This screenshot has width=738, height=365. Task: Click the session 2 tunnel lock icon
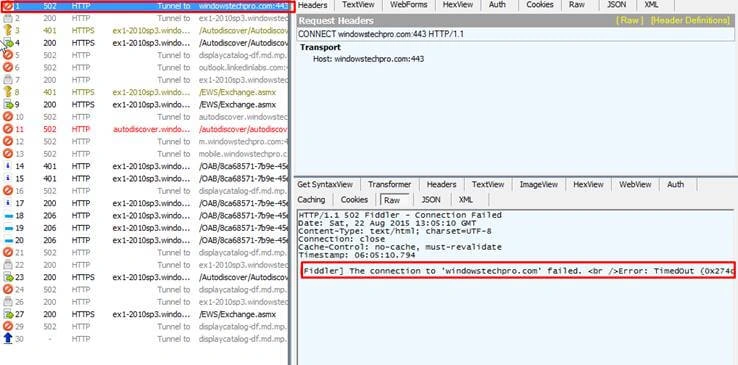pyautogui.click(x=8, y=19)
